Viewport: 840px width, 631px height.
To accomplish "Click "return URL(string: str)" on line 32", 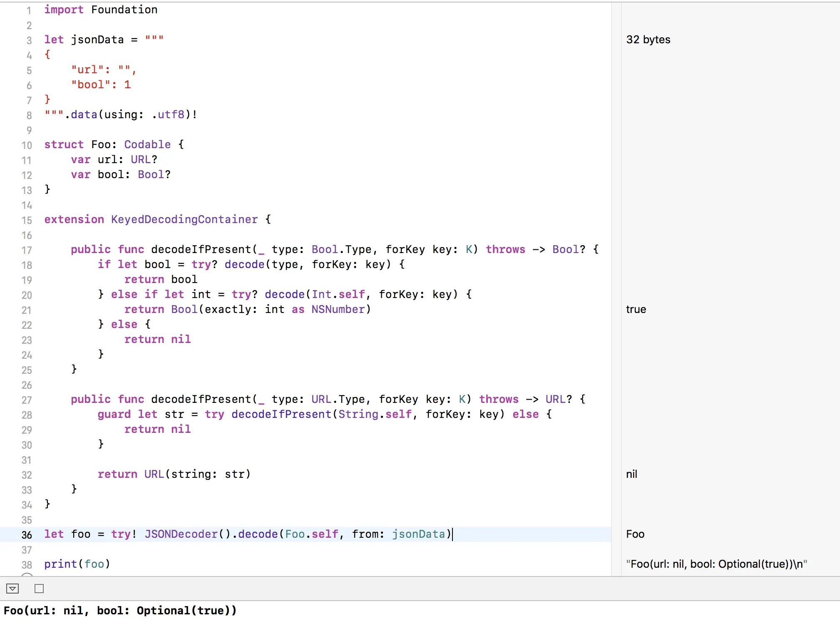I will point(174,474).
